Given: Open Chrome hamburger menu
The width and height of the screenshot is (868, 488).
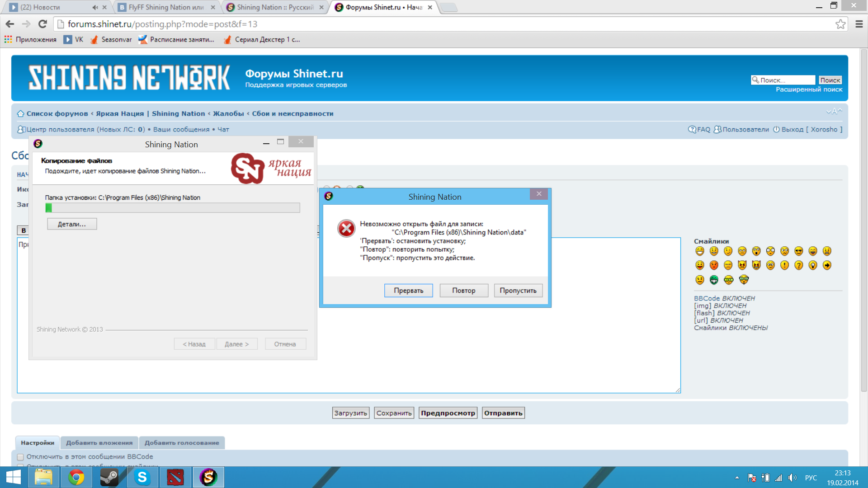Looking at the screenshot, I should pyautogui.click(x=859, y=24).
